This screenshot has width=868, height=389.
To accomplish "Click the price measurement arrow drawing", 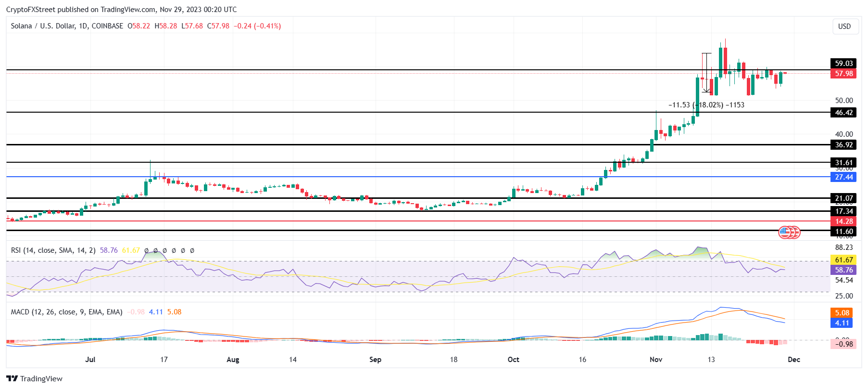I will click(706, 72).
